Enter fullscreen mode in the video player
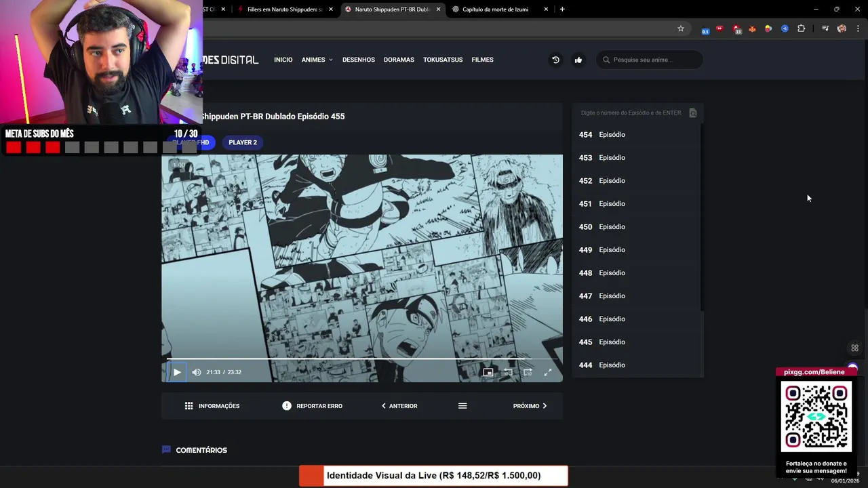 548,372
